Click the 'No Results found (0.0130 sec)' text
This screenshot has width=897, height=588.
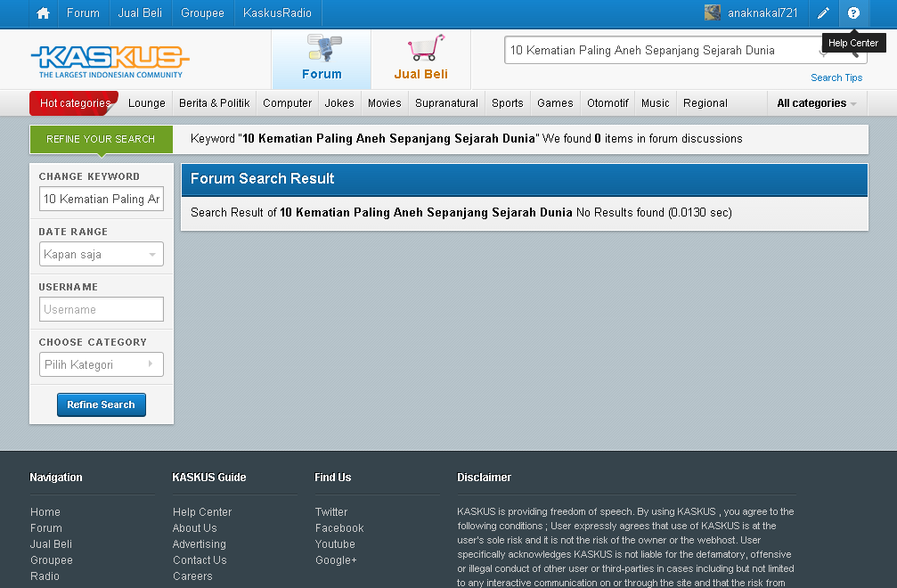pyautogui.click(x=654, y=213)
